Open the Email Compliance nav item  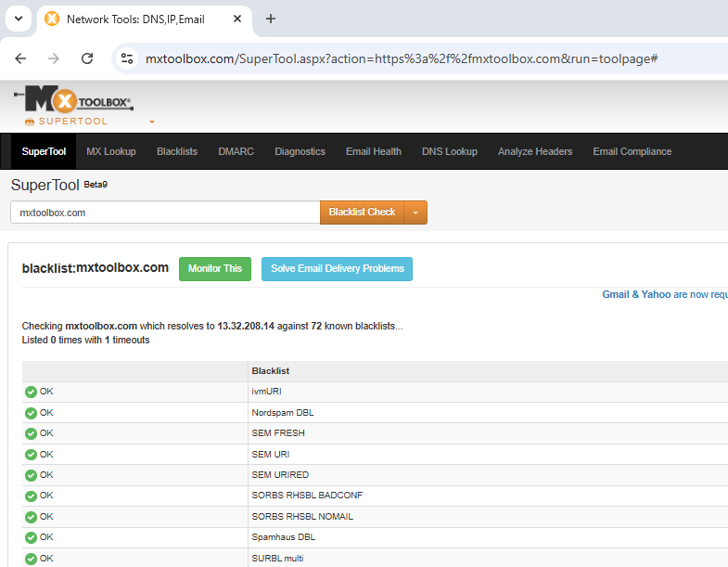tap(632, 151)
